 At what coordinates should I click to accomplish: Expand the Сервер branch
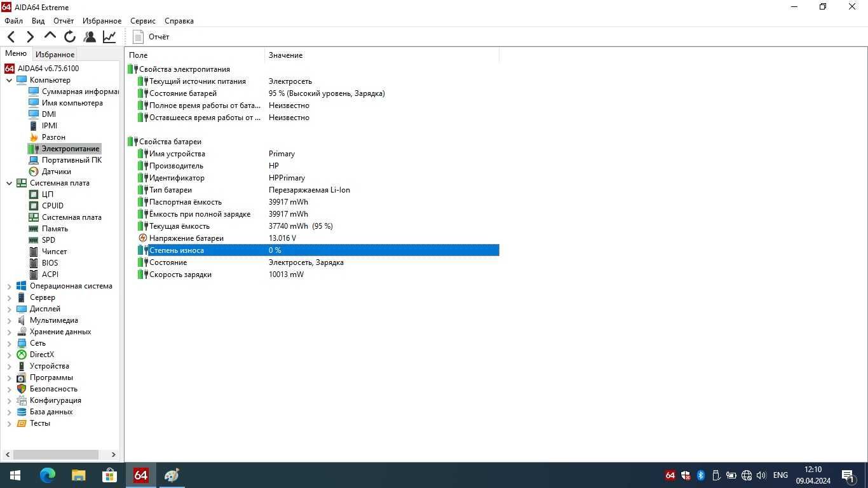pyautogui.click(x=9, y=297)
